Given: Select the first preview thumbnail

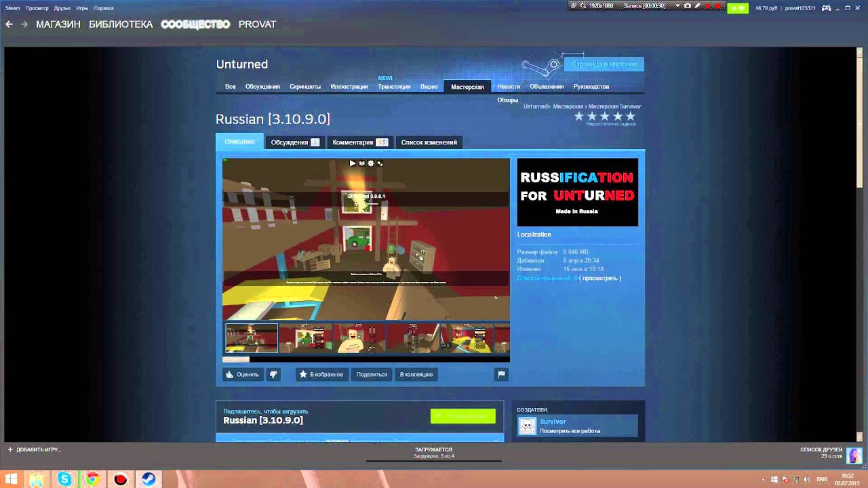Looking at the screenshot, I should click(252, 338).
